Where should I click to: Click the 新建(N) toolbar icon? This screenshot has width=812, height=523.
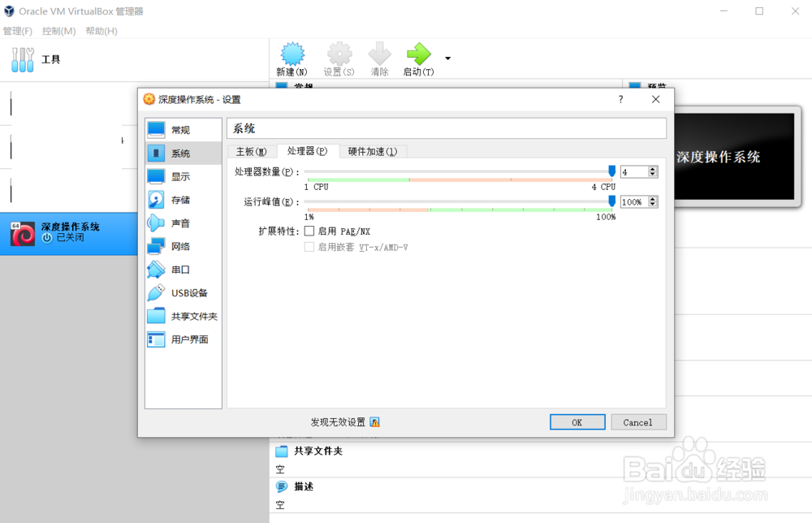pos(292,54)
